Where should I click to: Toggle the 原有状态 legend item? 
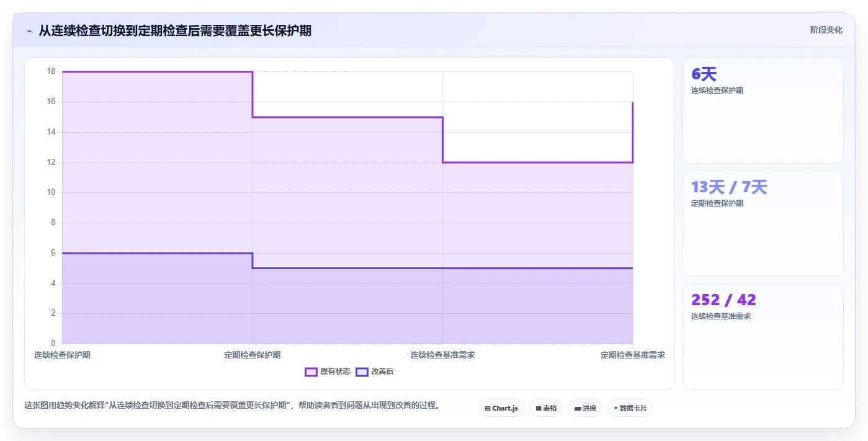click(328, 372)
